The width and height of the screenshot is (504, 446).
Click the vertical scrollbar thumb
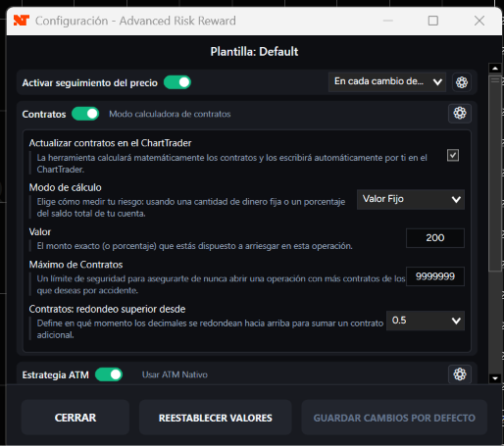tap(495, 173)
